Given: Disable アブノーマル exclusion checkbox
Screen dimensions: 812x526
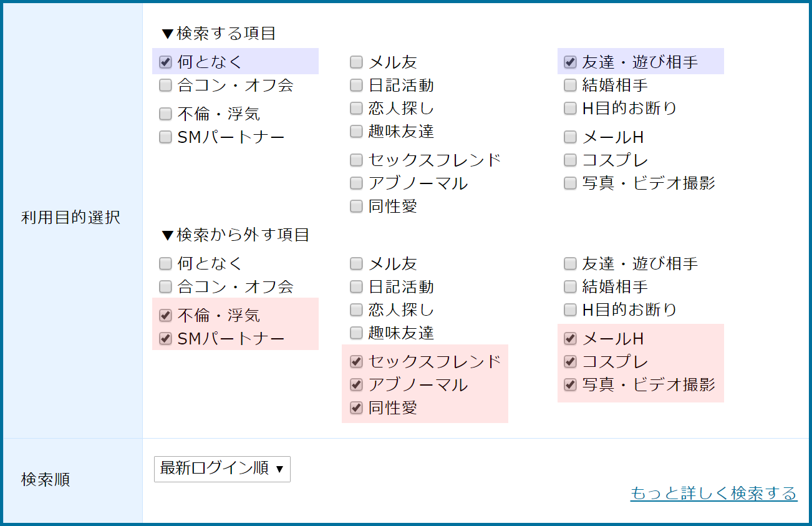Looking at the screenshot, I should 356,384.
